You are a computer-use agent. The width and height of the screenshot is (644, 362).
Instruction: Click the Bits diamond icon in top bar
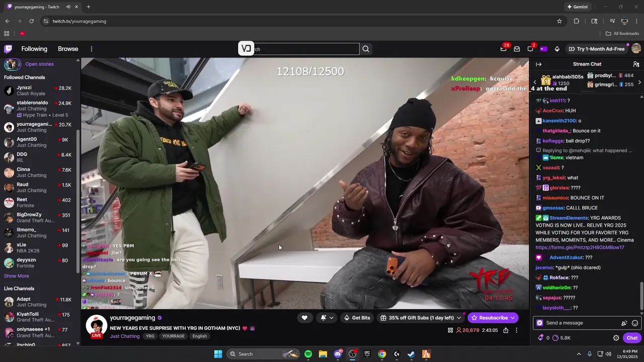[557, 49]
